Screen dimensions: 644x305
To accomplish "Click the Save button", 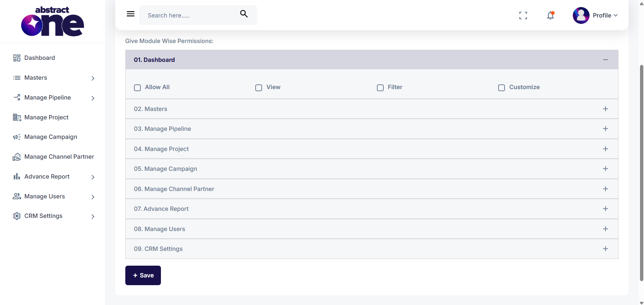I will [143, 275].
